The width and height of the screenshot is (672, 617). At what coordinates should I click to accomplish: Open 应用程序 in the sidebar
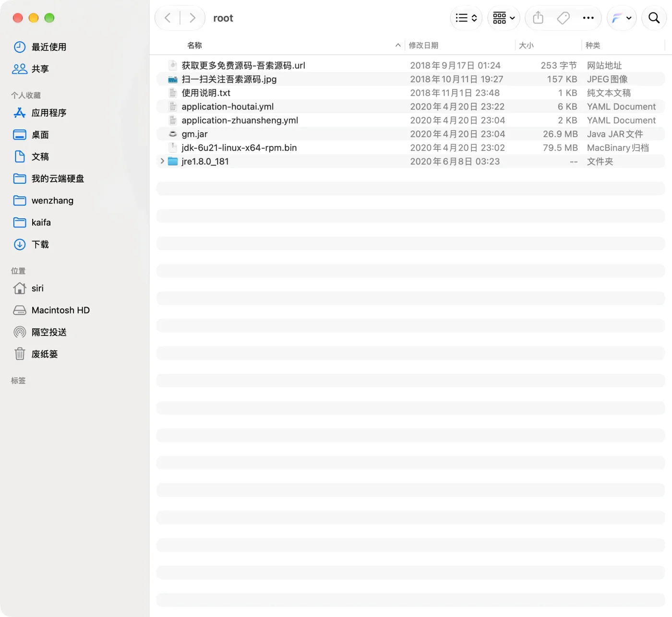coord(49,113)
